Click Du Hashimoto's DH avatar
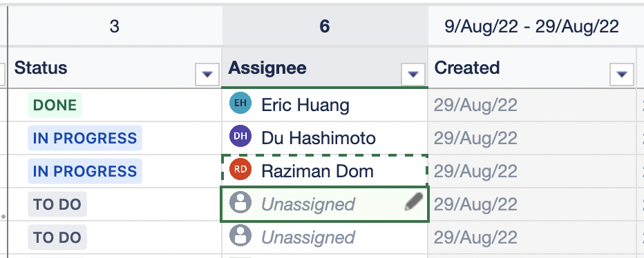The height and width of the screenshot is (258, 644). (240, 136)
